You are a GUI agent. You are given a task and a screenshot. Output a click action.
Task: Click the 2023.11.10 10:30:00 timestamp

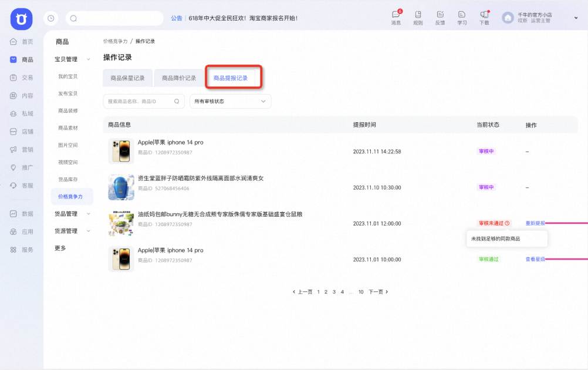point(377,187)
